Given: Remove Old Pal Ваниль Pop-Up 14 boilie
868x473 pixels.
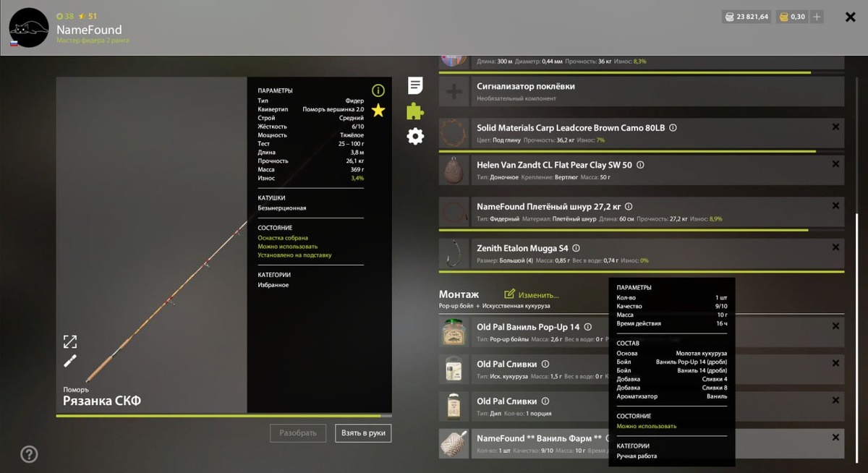Looking at the screenshot, I should coord(836,325).
